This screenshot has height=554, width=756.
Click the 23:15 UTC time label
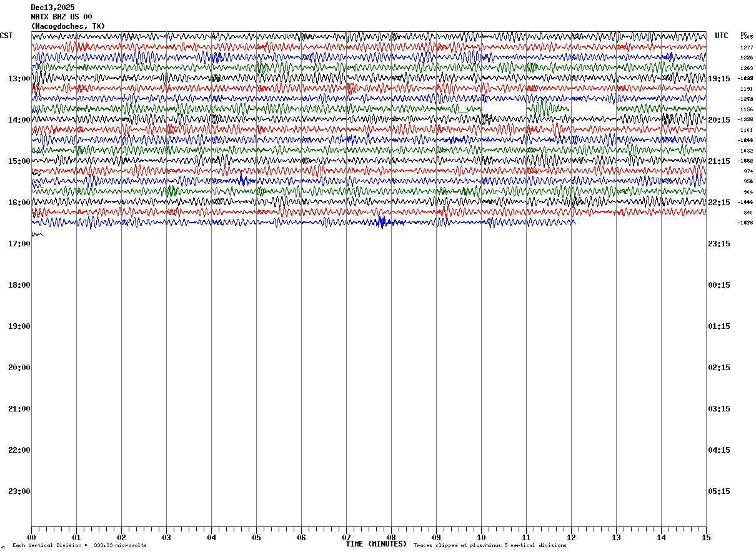point(719,244)
